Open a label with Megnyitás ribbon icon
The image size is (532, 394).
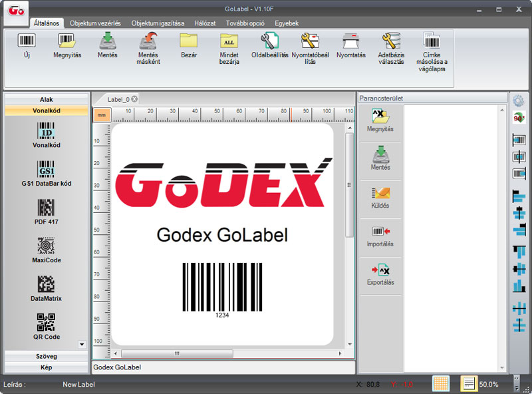tap(67, 41)
